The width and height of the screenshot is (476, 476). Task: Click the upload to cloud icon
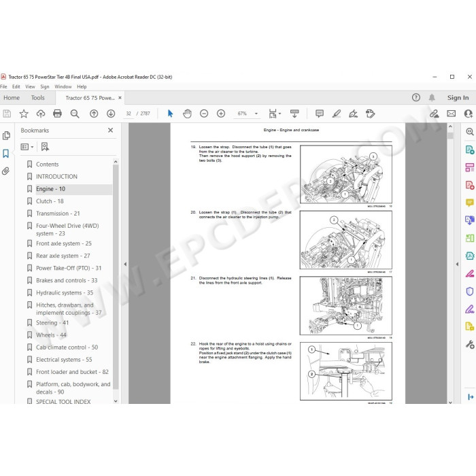pyautogui.click(x=40, y=114)
